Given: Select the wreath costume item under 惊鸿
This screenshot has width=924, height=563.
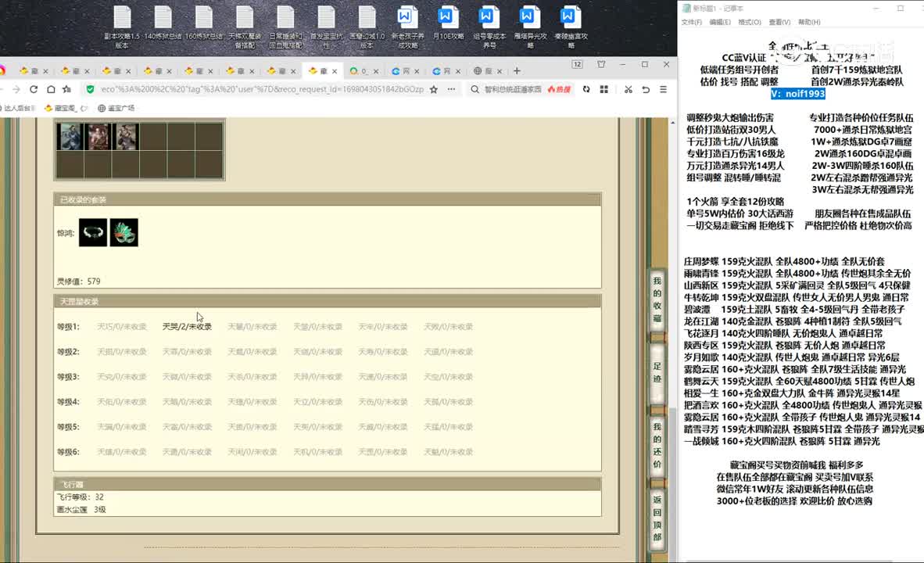Looking at the screenshot, I should [x=93, y=232].
